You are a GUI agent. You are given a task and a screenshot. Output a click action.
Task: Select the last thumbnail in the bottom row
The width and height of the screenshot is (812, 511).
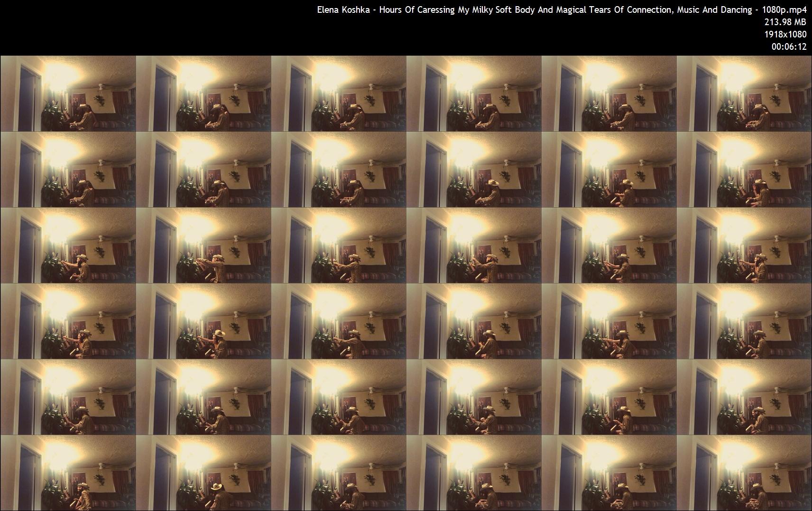coord(744,473)
